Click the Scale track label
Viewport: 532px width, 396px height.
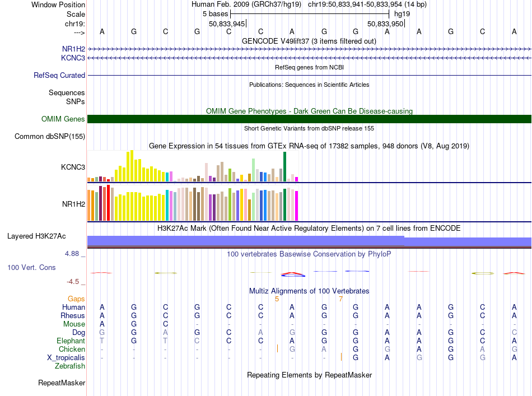(76, 14)
